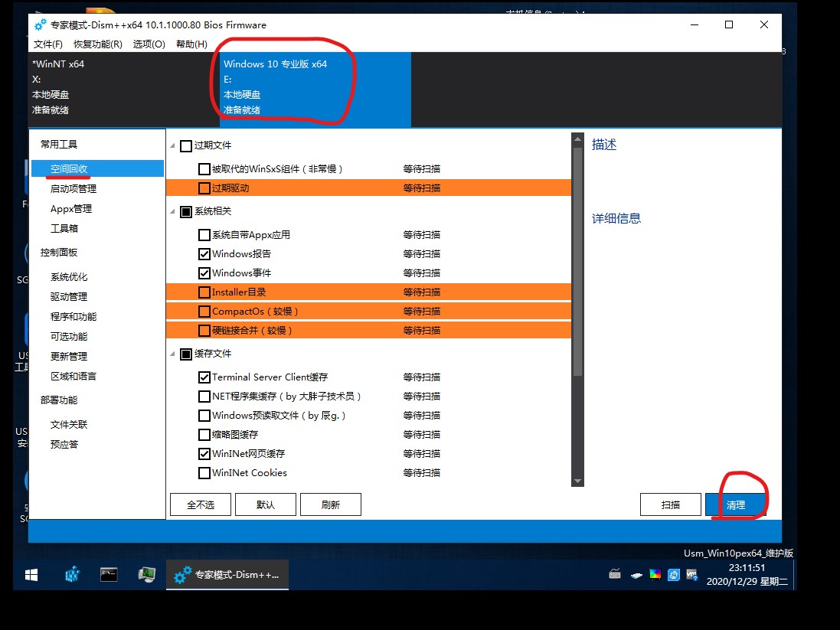The image size is (840, 630).
Task: Open 文件关联 in sidebar
Action: tap(69, 424)
